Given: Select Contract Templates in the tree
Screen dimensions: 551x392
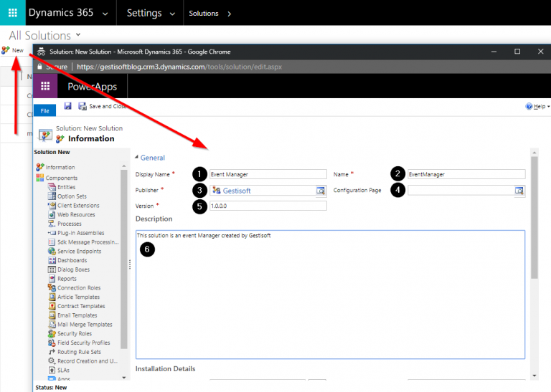Looking at the screenshot, I should [x=81, y=306].
